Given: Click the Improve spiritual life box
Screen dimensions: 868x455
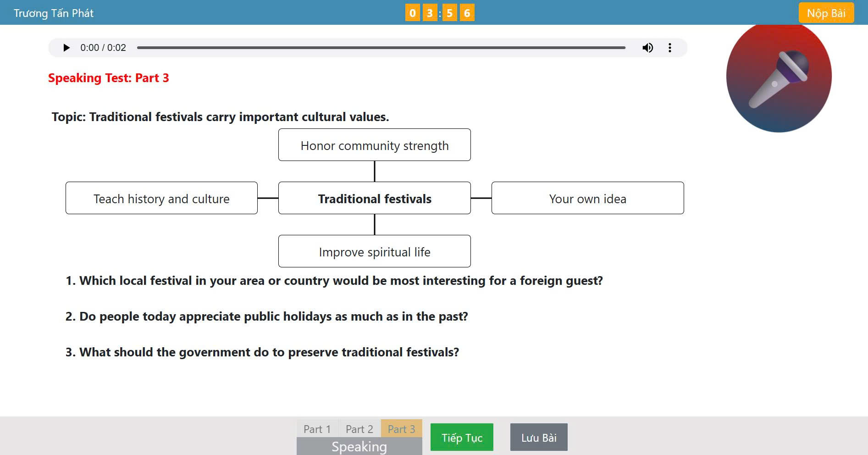Looking at the screenshot, I should click(x=374, y=252).
